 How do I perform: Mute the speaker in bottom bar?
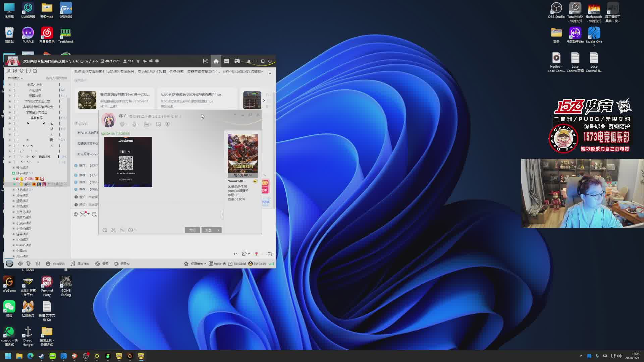(x=20, y=264)
